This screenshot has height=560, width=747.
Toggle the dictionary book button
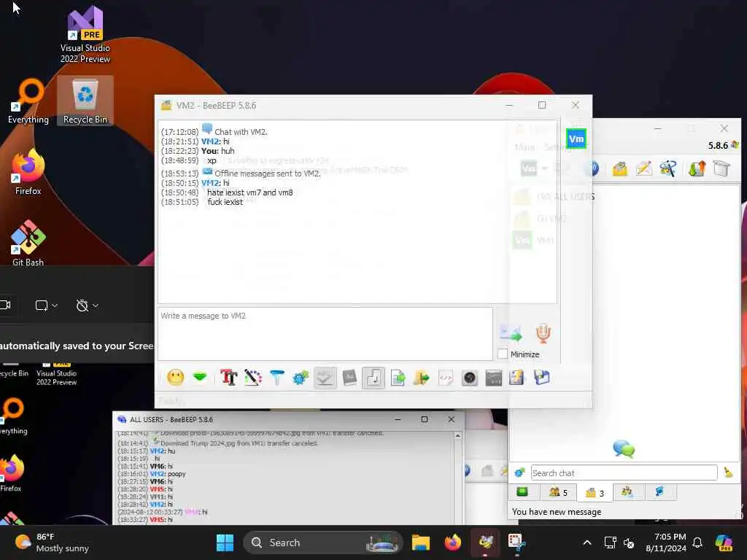click(x=349, y=378)
